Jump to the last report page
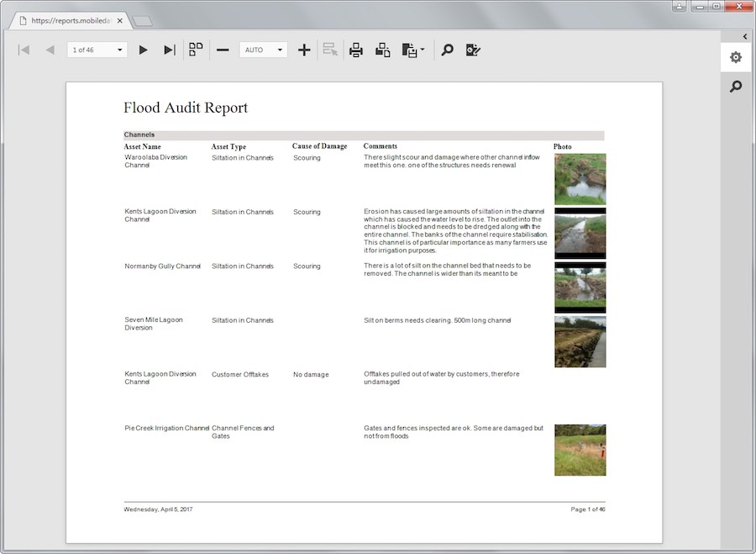 [169, 50]
